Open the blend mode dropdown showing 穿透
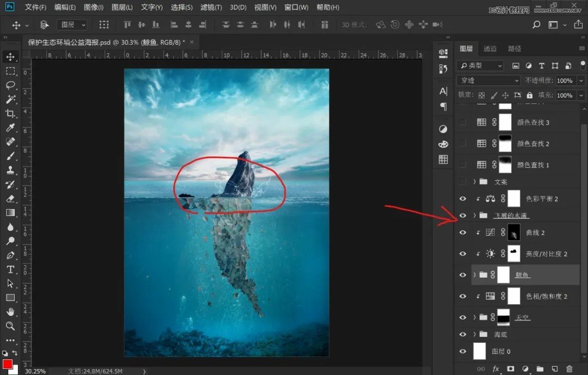 pos(487,80)
